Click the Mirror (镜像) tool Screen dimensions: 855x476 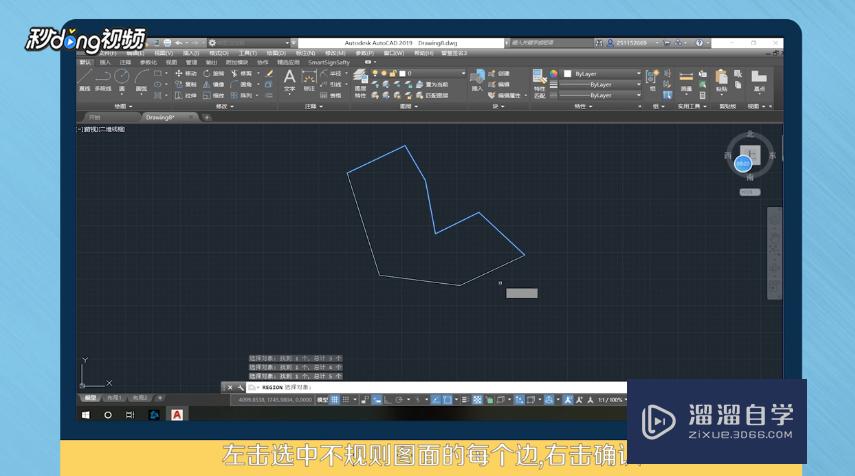(x=213, y=85)
